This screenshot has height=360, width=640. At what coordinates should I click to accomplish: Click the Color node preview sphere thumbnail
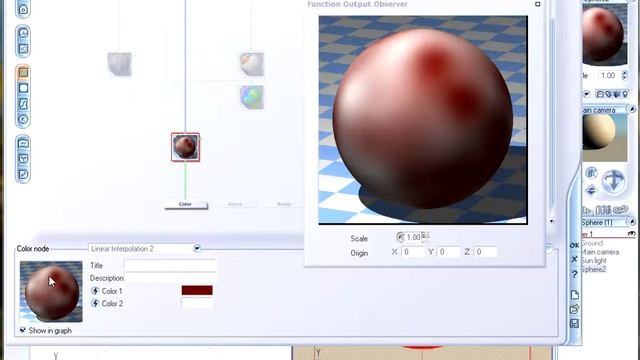point(51,292)
